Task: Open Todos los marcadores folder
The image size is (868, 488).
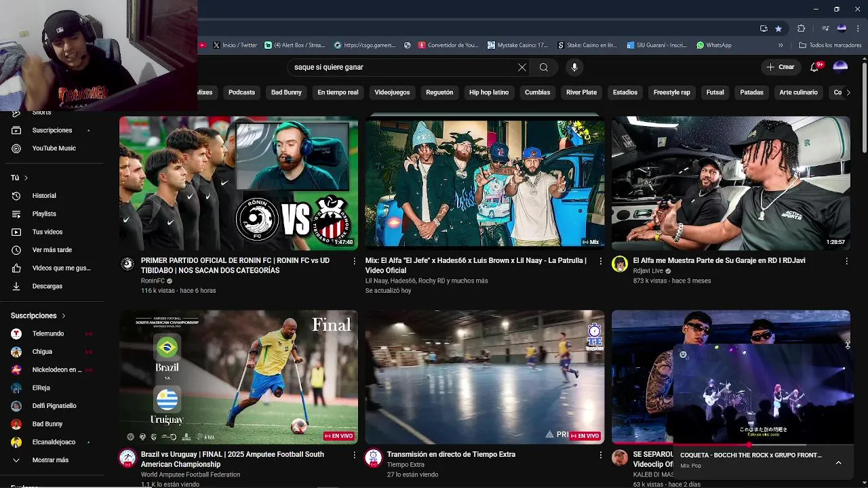Action: [830, 45]
